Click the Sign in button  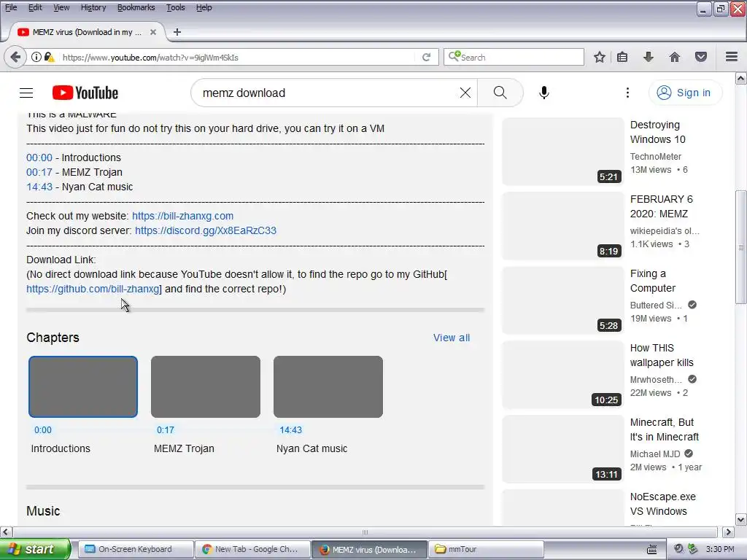tap(684, 93)
